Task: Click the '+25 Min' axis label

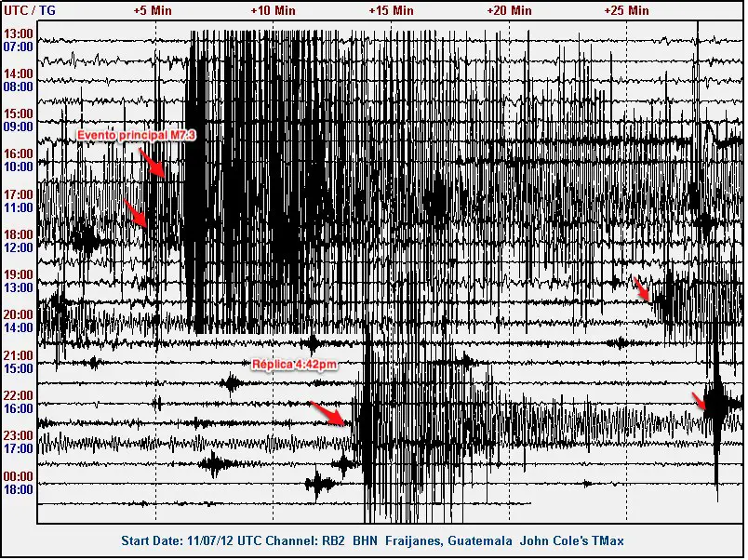Action: (626, 10)
